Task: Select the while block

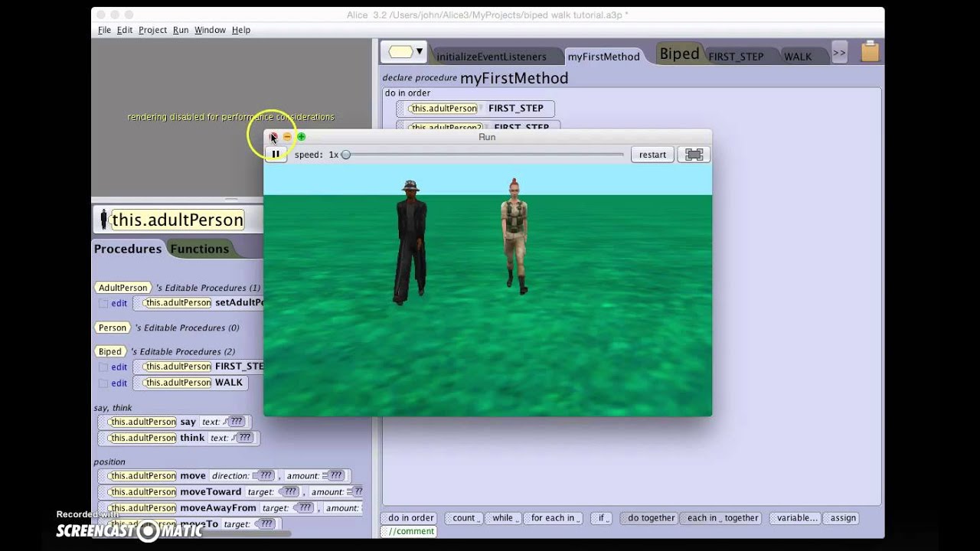Action: pyautogui.click(x=504, y=518)
